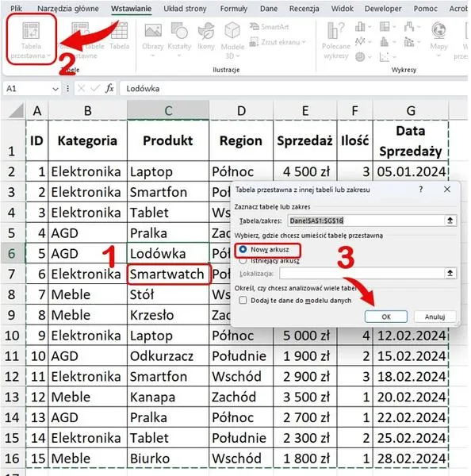Open the Pomoc tab
Screen dimensions: 471x476
point(426,9)
